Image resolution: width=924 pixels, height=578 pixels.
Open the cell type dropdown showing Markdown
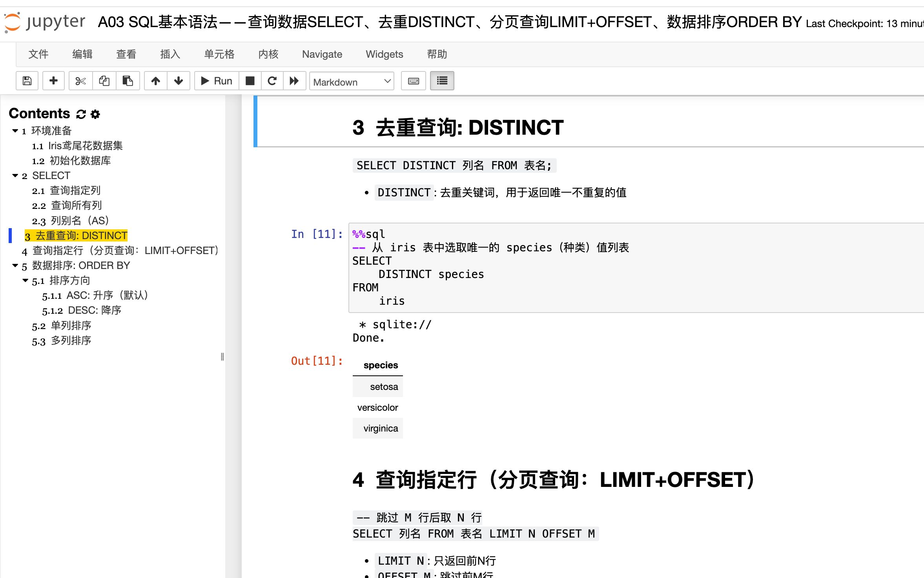(x=352, y=82)
